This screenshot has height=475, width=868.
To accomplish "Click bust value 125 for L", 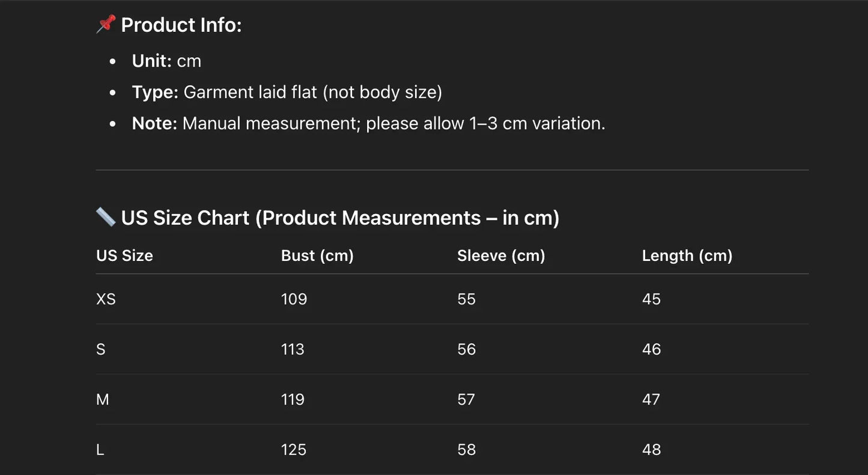I will click(x=294, y=450).
